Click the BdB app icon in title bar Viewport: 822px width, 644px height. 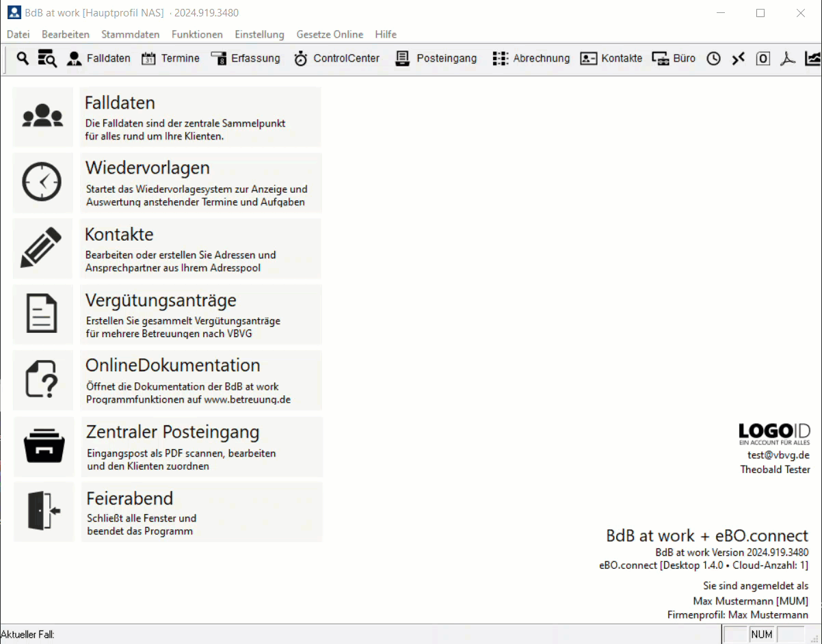[14, 12]
